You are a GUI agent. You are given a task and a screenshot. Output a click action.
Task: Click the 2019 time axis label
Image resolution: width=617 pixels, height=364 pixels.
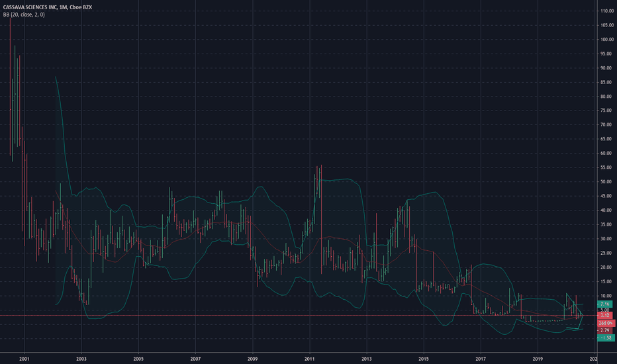click(538, 359)
